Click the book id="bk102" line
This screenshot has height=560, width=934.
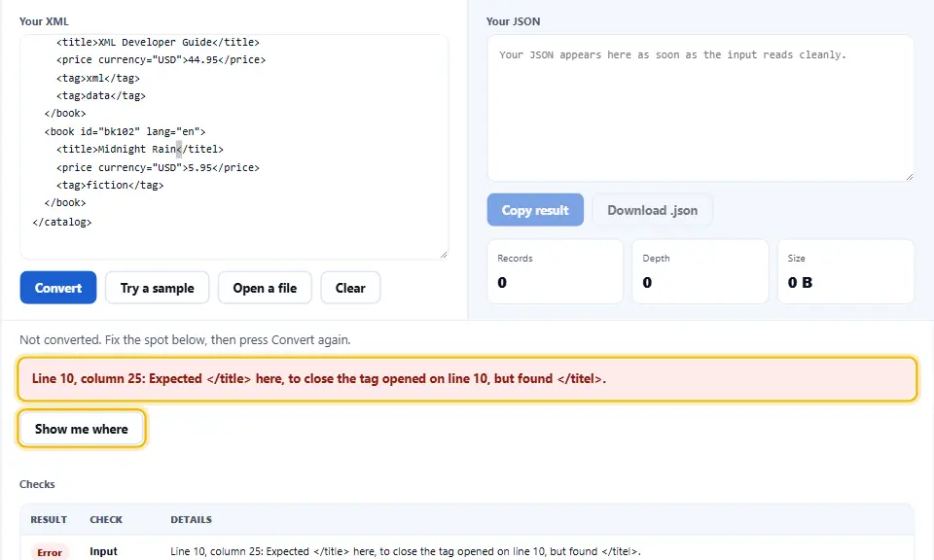(126, 131)
